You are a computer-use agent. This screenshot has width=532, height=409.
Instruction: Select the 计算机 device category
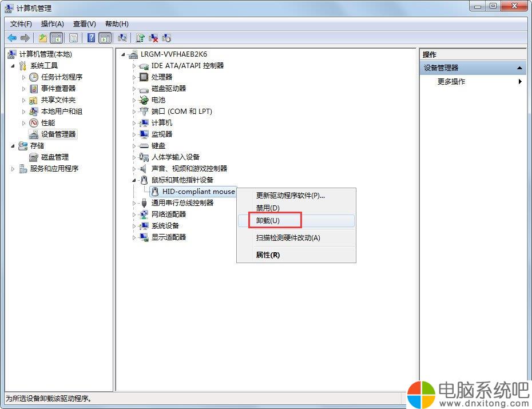coord(161,123)
